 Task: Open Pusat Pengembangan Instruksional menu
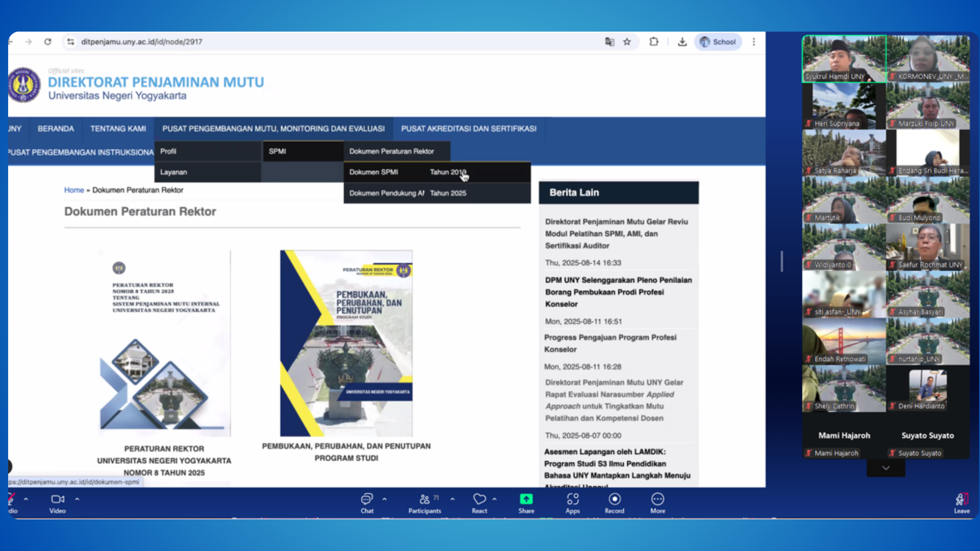pyautogui.click(x=81, y=152)
